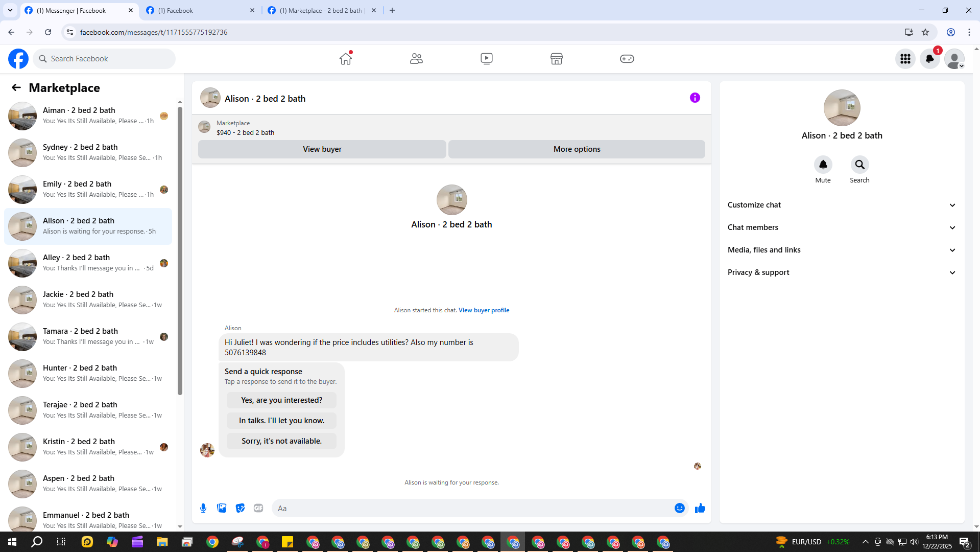Focus the Search Facebook field
Image resolution: width=980 pixels, height=552 pixels.
tap(104, 59)
